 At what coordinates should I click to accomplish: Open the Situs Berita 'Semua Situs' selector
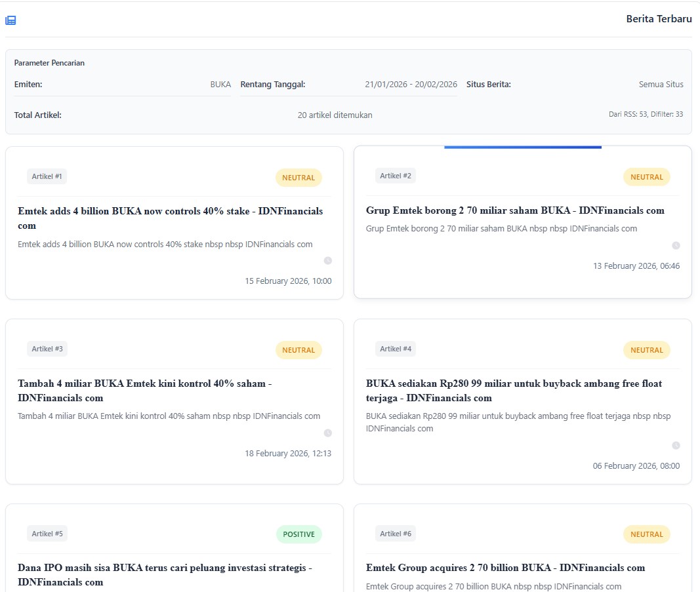point(661,85)
